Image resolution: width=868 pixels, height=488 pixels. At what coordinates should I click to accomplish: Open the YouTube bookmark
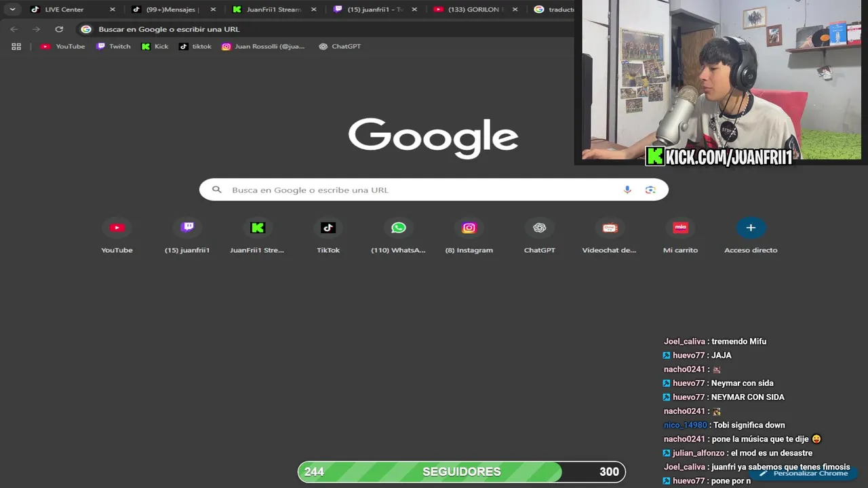(x=63, y=46)
